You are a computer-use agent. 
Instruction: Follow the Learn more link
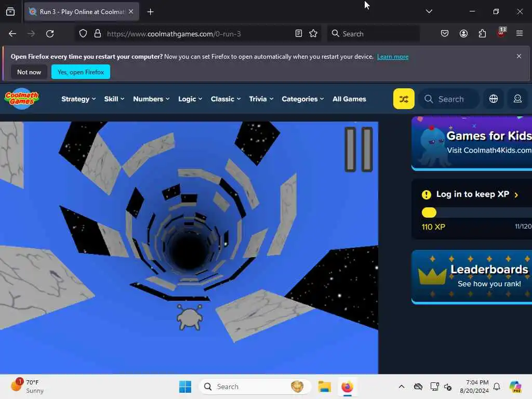393,57
